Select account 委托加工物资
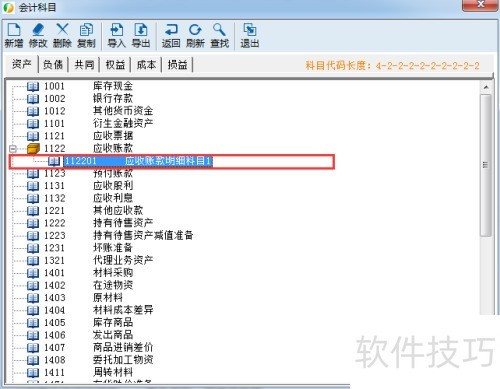500x389 pixels. pos(123,360)
